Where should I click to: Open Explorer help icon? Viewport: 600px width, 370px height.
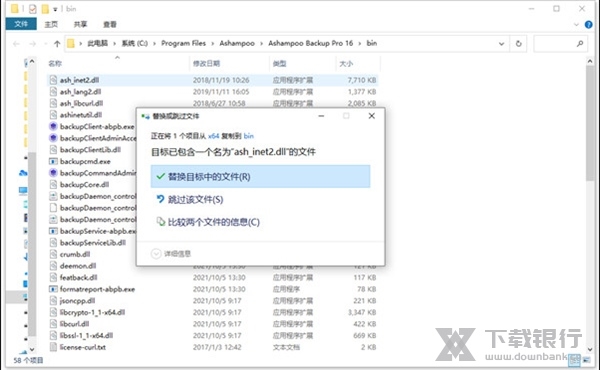[x=589, y=24]
